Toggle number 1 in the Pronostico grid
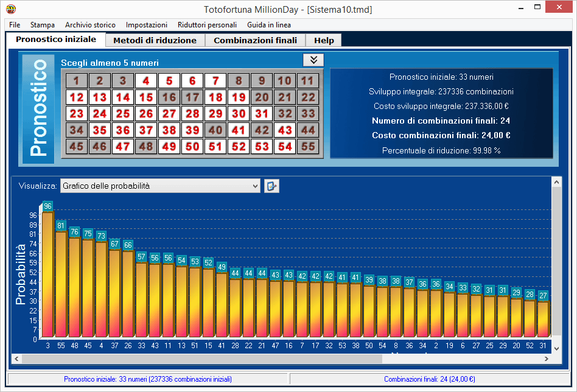Viewport: 577px width, 392px height. (x=77, y=80)
